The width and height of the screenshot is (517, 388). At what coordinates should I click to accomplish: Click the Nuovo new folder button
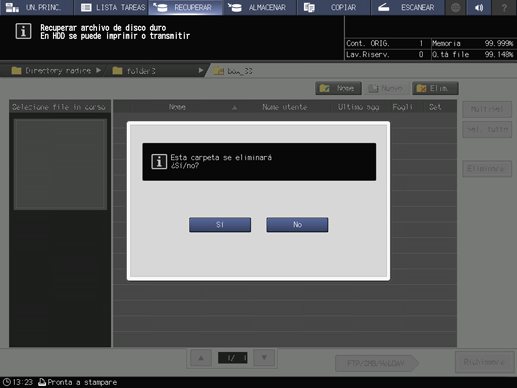(x=386, y=88)
